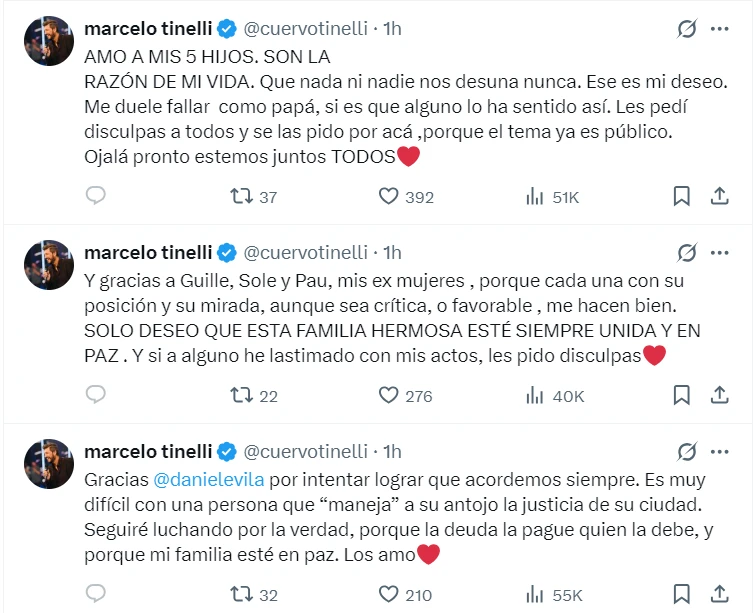Bookmark the tweet thanking Guille, Sole y Pau
The height and width of the screenshot is (613, 753).
pos(681,396)
